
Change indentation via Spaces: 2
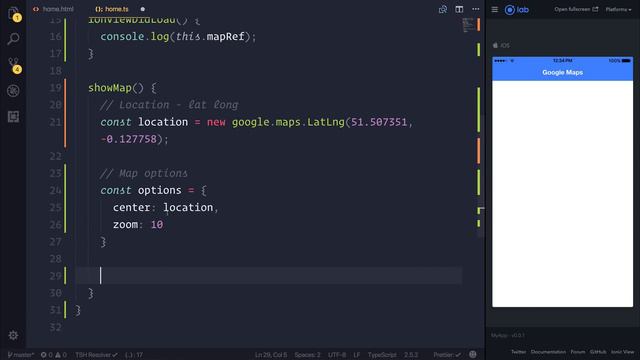308,355
